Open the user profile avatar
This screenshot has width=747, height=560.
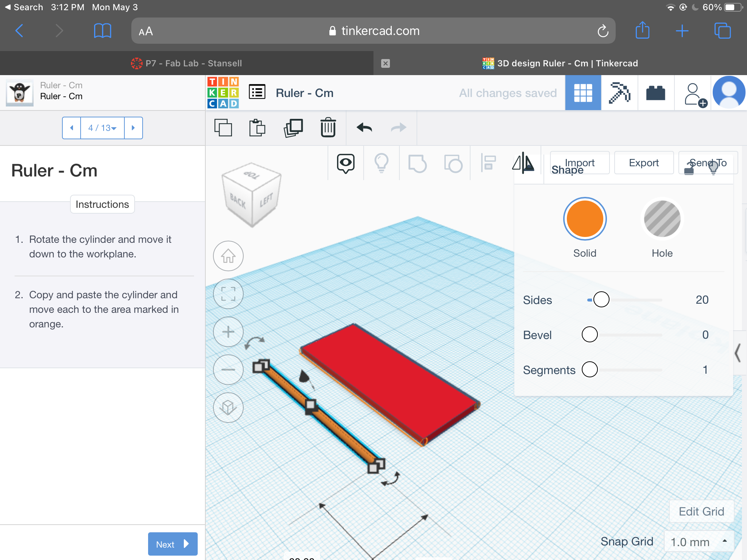[729, 93]
